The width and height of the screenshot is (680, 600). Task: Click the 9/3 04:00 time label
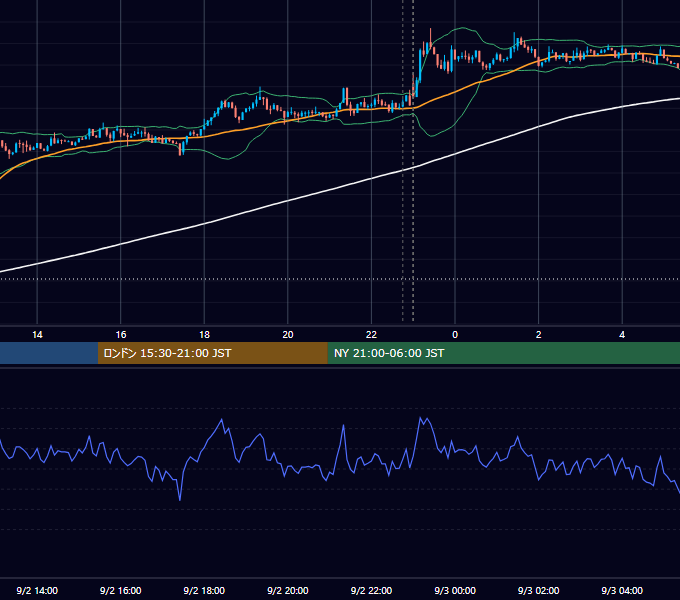pos(622,590)
